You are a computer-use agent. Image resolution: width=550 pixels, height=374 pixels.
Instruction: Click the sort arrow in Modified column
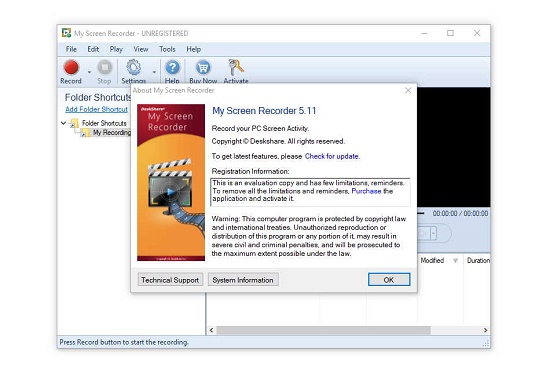click(455, 260)
